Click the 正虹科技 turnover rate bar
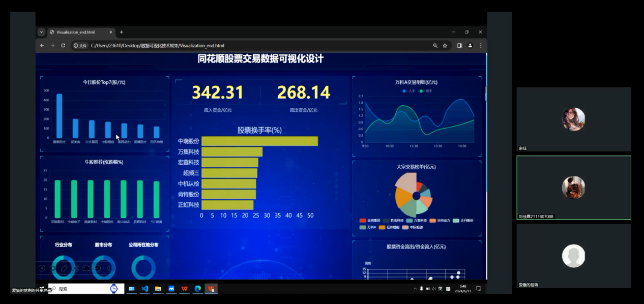Image resolution: width=644 pixels, height=304 pixels. tap(227, 204)
